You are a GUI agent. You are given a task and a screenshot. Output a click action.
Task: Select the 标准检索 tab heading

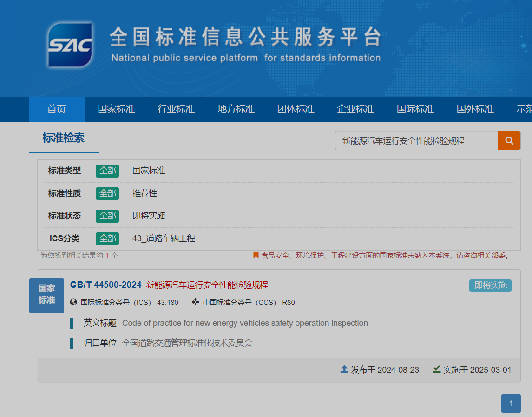pos(64,138)
